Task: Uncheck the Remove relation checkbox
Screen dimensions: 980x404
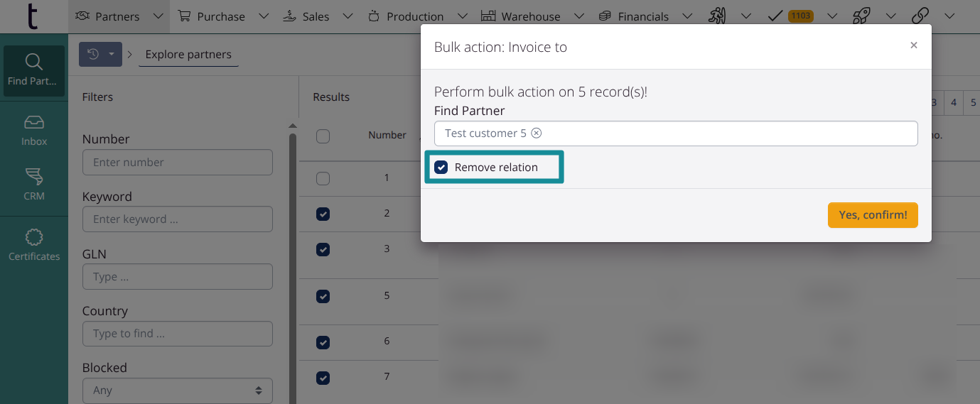Action: tap(441, 168)
